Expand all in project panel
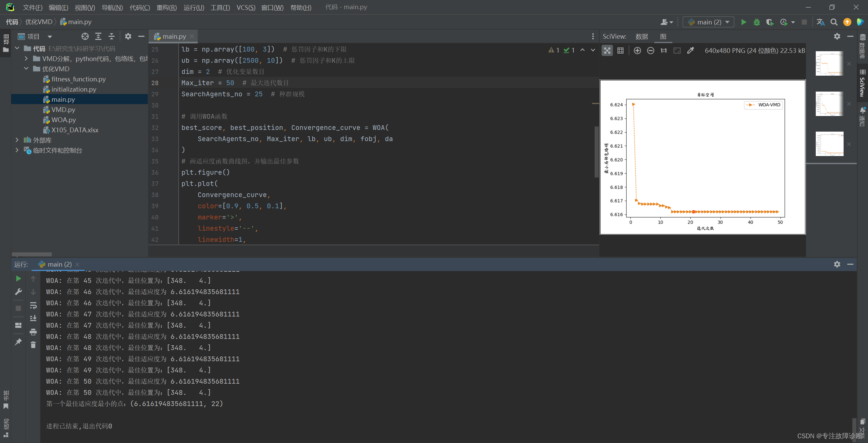Viewport: 868px width, 443px height. click(x=98, y=36)
